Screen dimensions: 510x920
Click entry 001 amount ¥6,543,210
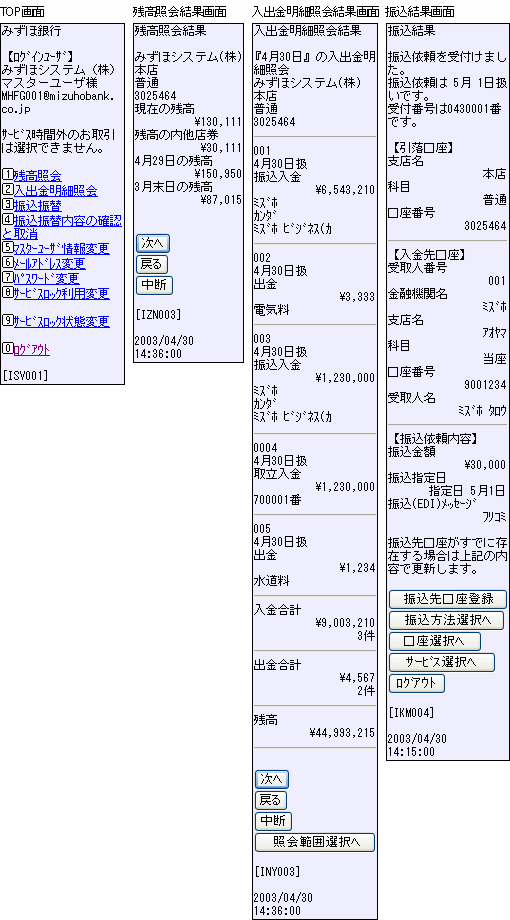click(344, 190)
